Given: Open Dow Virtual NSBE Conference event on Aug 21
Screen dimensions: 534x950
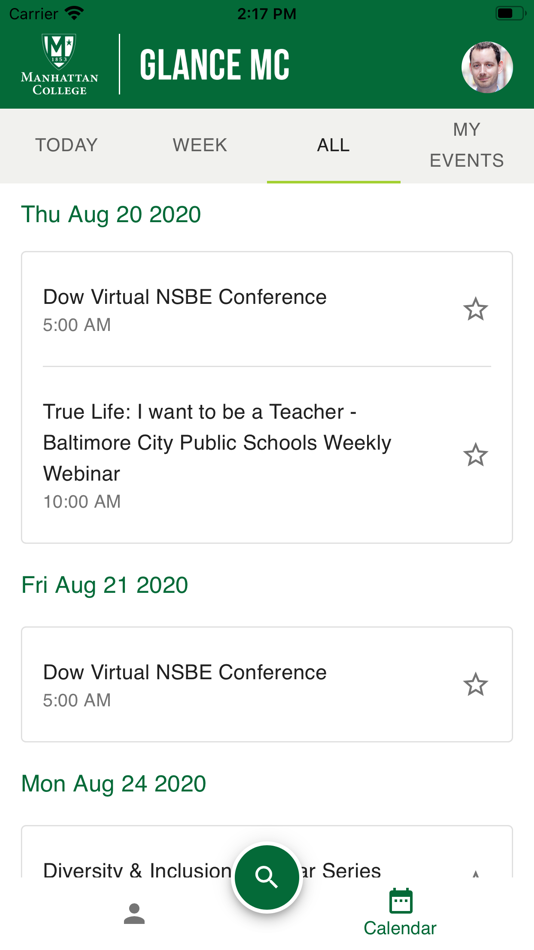Looking at the screenshot, I should (x=267, y=685).
